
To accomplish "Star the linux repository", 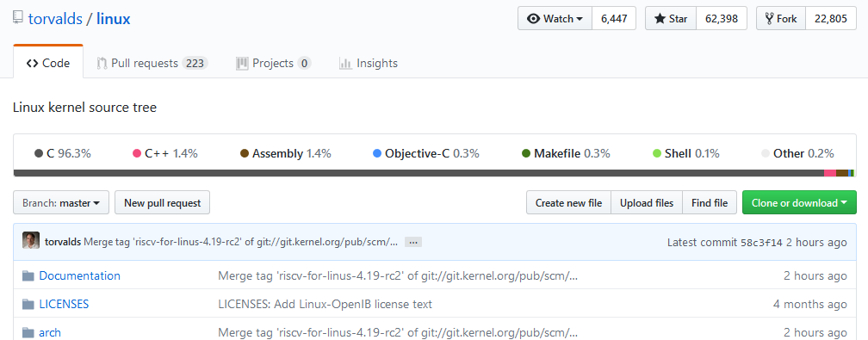I will tap(670, 18).
